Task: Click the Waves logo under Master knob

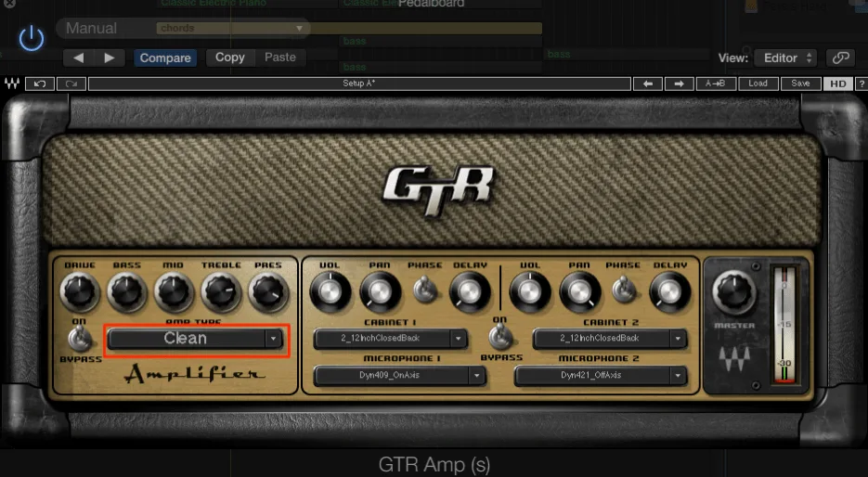Action: point(734,359)
